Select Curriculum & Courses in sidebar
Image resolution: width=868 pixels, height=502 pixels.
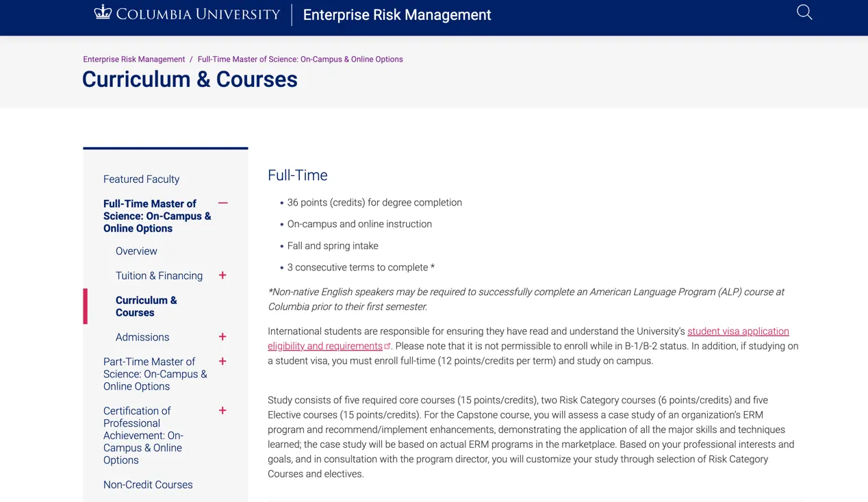146,306
